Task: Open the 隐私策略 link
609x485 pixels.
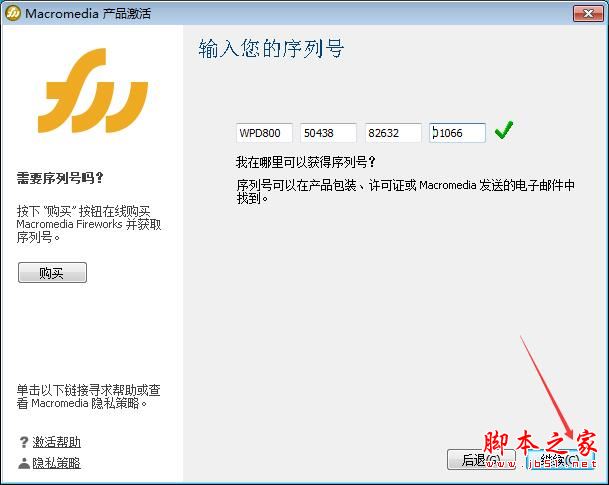Action: click(x=56, y=463)
